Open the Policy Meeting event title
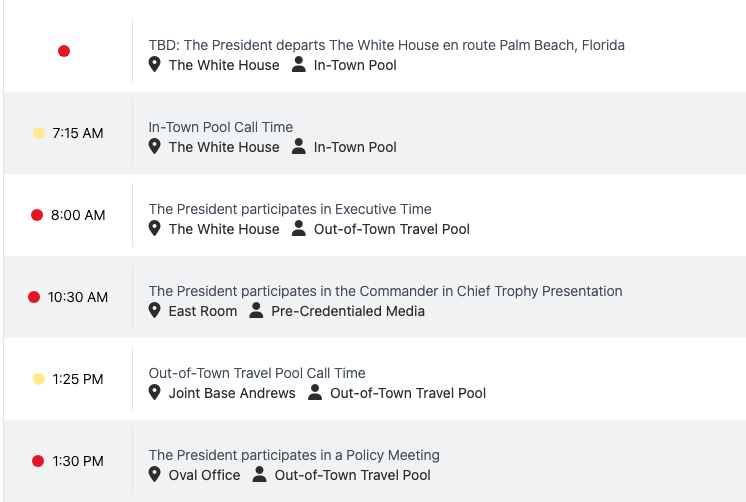This screenshot has height=502, width=746. coord(294,455)
